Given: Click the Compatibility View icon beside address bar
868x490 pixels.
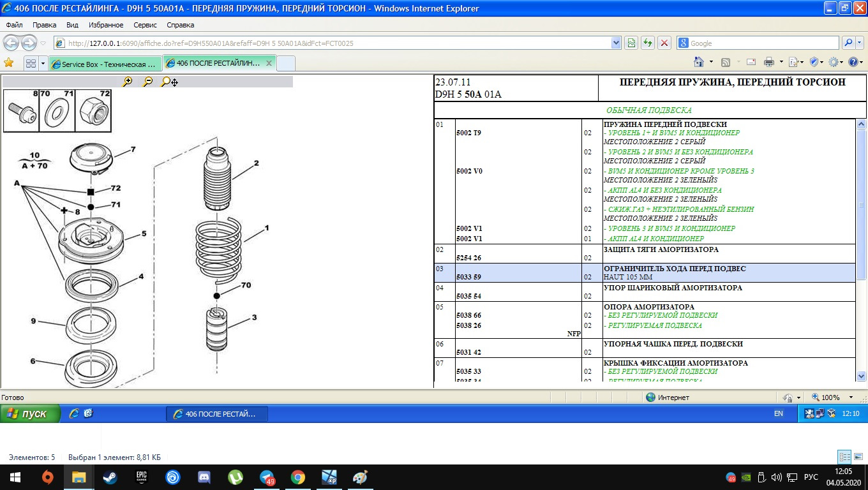Looking at the screenshot, I should pos(631,43).
